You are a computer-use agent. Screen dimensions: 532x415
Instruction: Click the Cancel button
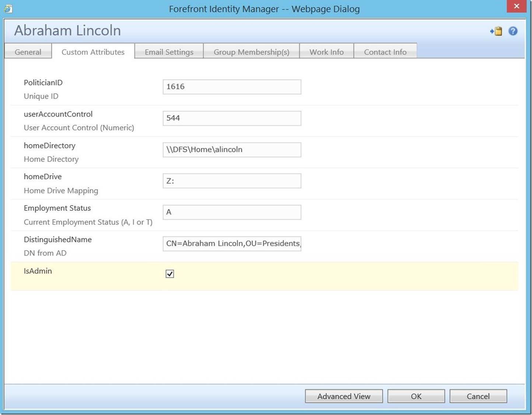(478, 396)
